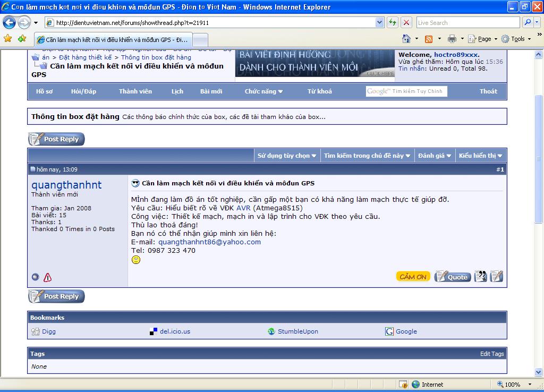Click the user online status icon
This screenshot has width=544, height=392.
tap(36, 277)
